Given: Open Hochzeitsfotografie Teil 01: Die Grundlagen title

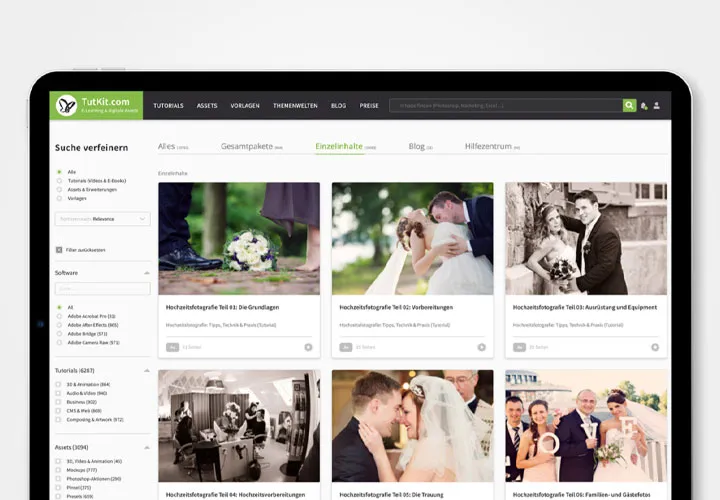Looking at the screenshot, I should coord(222,308).
